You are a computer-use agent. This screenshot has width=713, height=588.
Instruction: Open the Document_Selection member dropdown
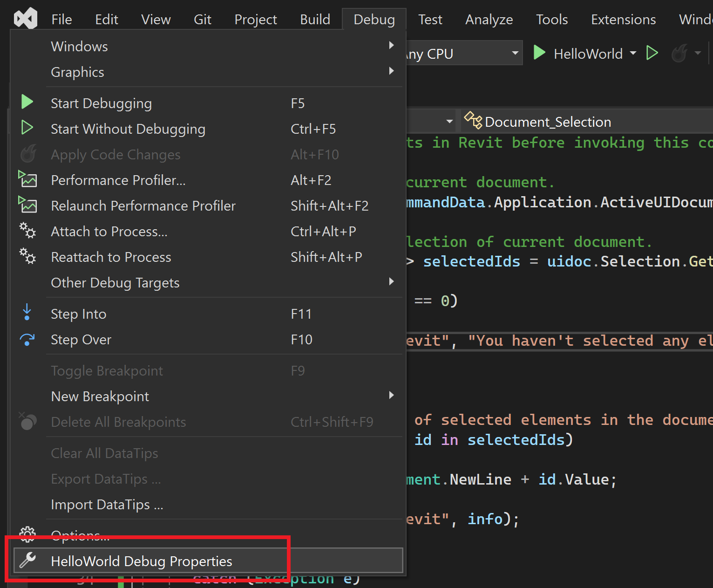(x=587, y=122)
